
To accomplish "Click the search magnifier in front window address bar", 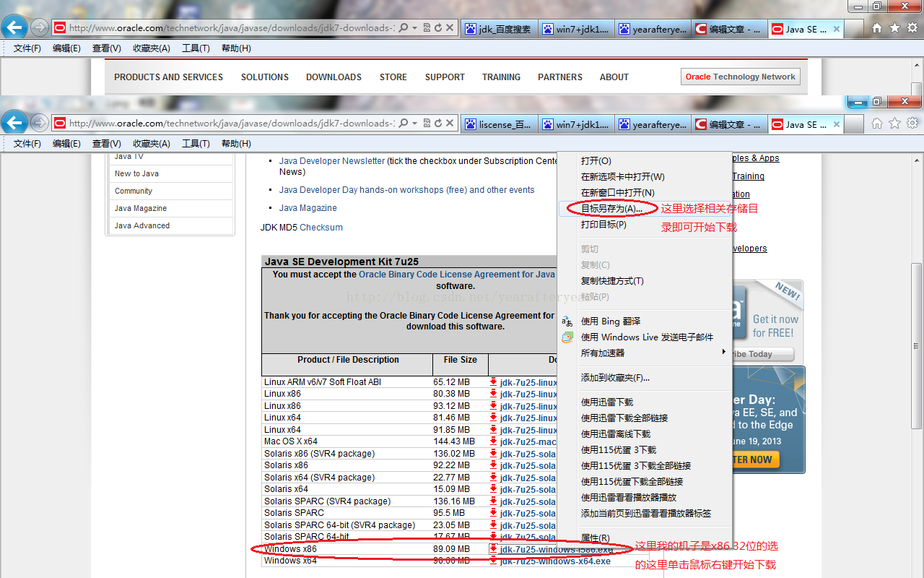I will 404,124.
